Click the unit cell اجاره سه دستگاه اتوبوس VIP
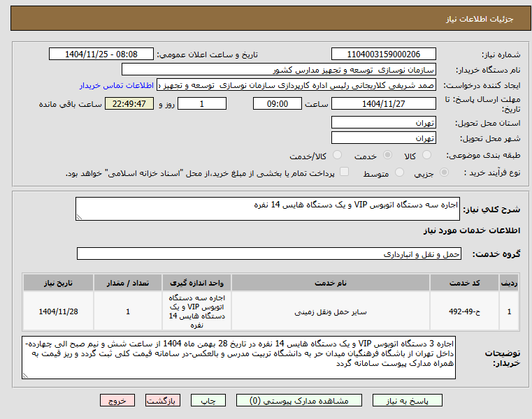 point(196,311)
